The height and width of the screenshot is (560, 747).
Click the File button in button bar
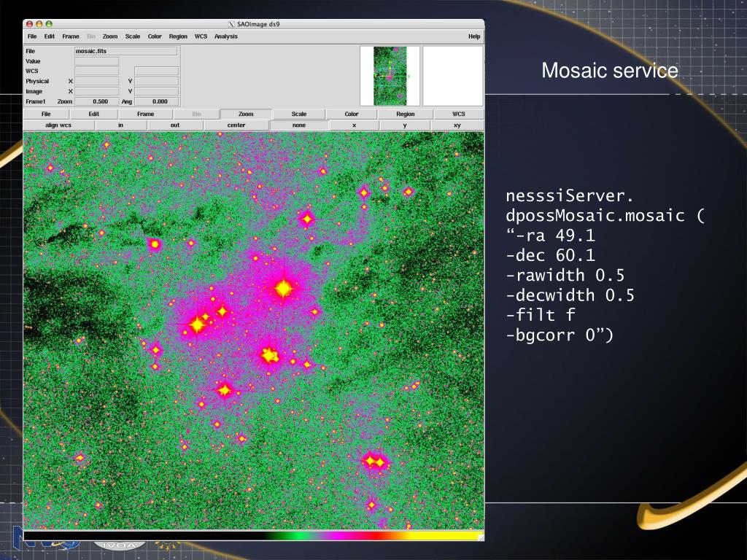click(46, 114)
